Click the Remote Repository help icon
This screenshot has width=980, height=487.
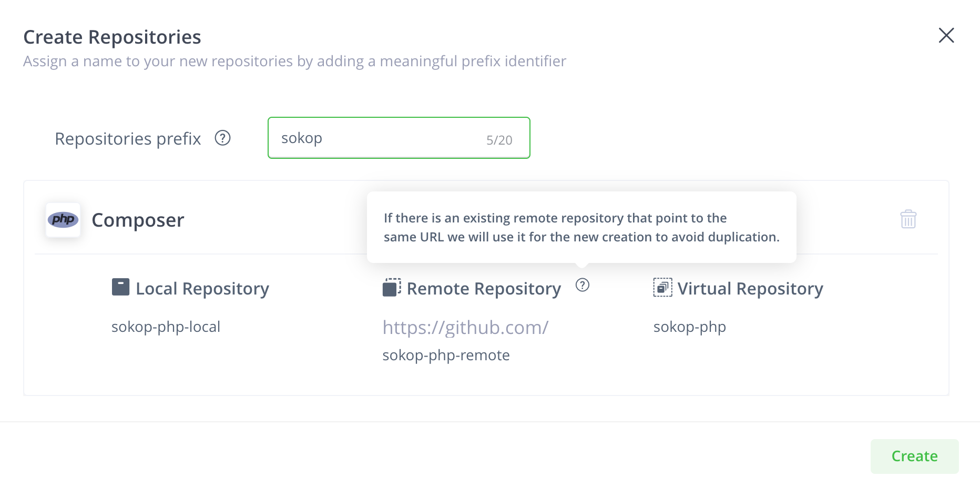coord(583,285)
